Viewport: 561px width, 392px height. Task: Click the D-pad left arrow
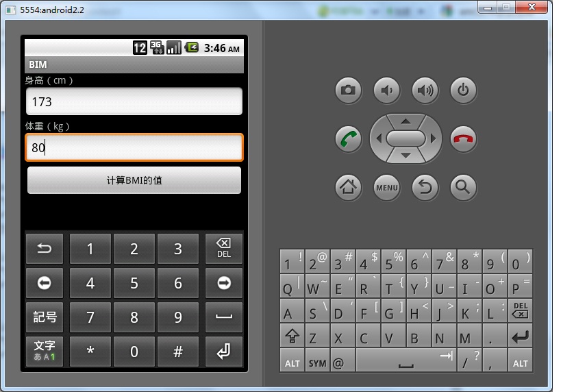tap(379, 138)
